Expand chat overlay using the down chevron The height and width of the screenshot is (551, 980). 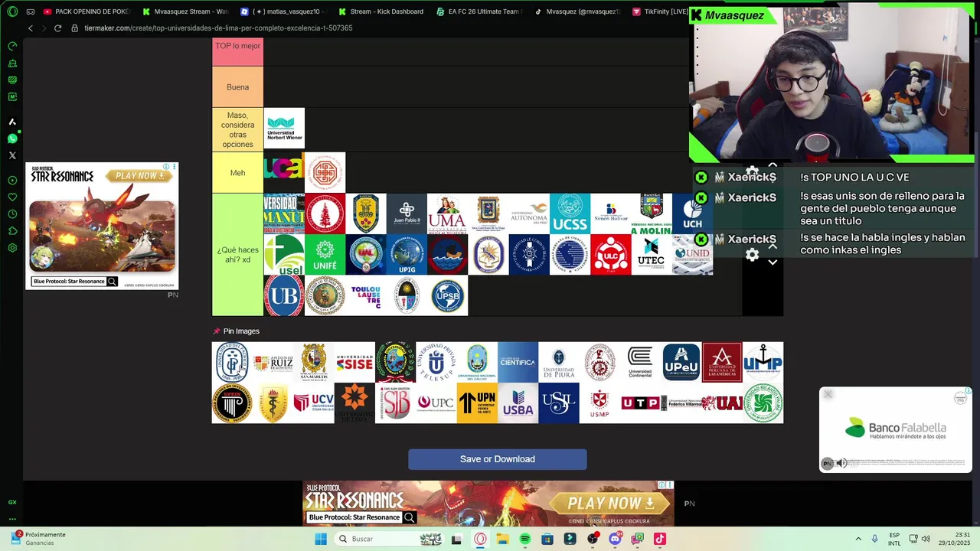(x=773, y=262)
